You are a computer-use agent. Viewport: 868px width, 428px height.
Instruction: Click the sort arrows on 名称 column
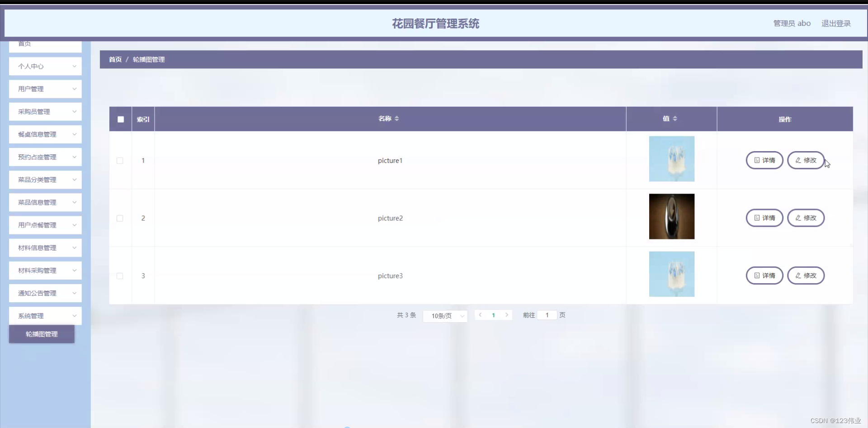pos(397,119)
